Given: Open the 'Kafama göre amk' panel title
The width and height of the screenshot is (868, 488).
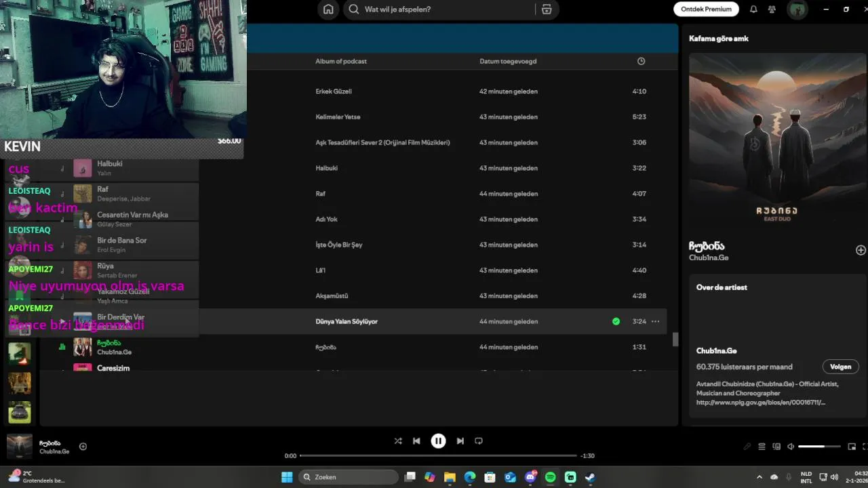Looking at the screenshot, I should 719,39.
